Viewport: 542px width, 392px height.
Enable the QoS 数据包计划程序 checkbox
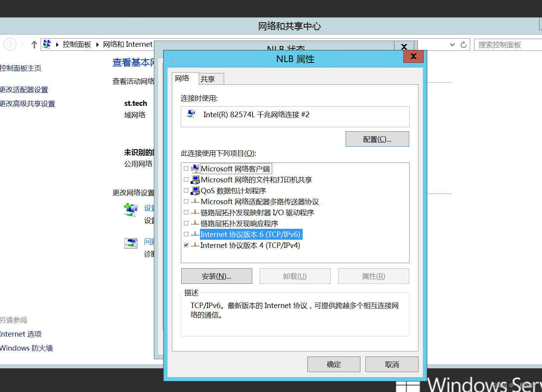tap(186, 190)
